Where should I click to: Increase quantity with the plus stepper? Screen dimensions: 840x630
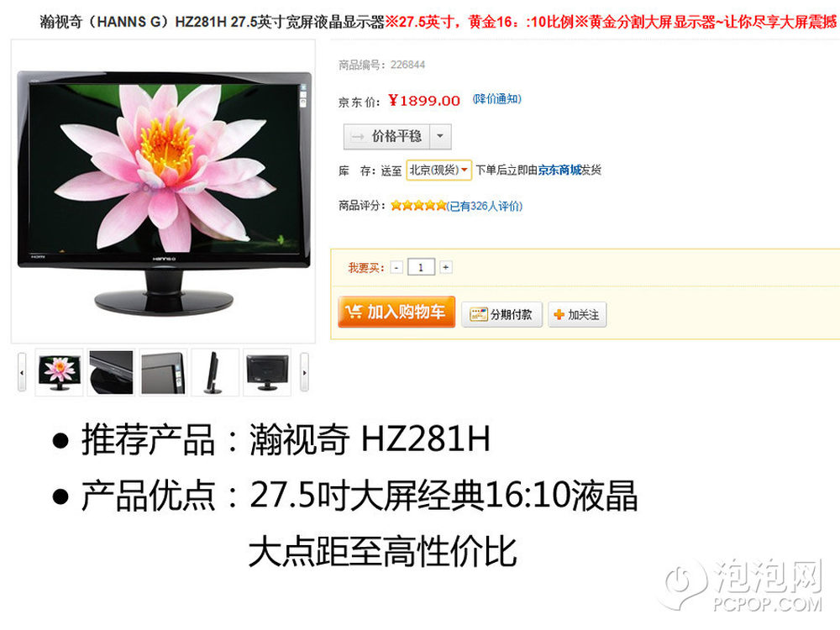point(446,267)
